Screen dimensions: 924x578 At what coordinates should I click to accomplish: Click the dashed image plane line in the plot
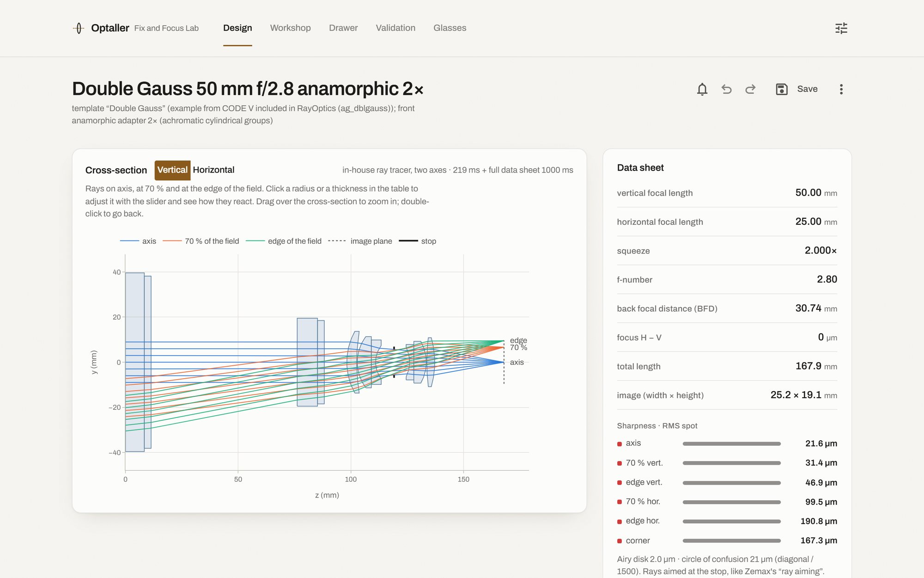coord(504,362)
